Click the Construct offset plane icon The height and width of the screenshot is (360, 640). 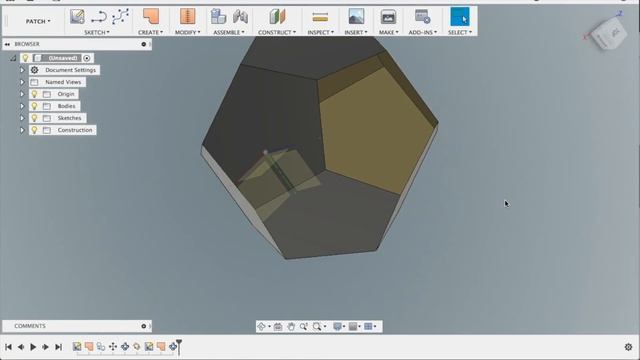[x=277, y=17]
